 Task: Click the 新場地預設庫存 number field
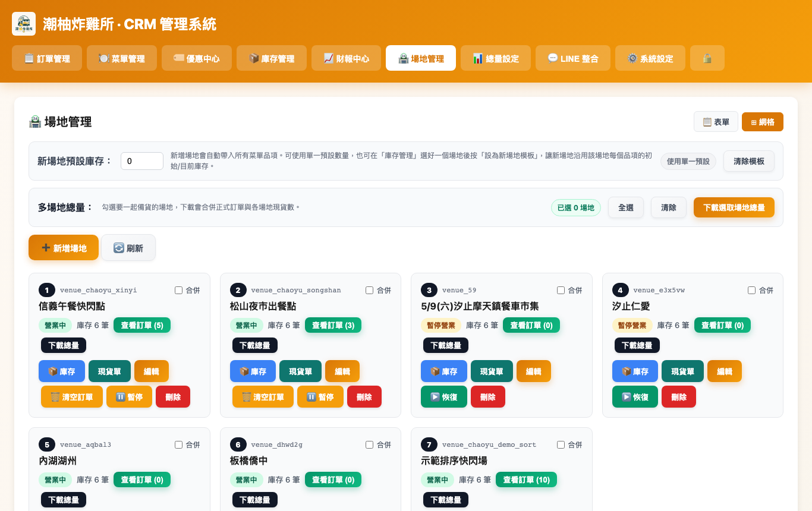tap(142, 161)
